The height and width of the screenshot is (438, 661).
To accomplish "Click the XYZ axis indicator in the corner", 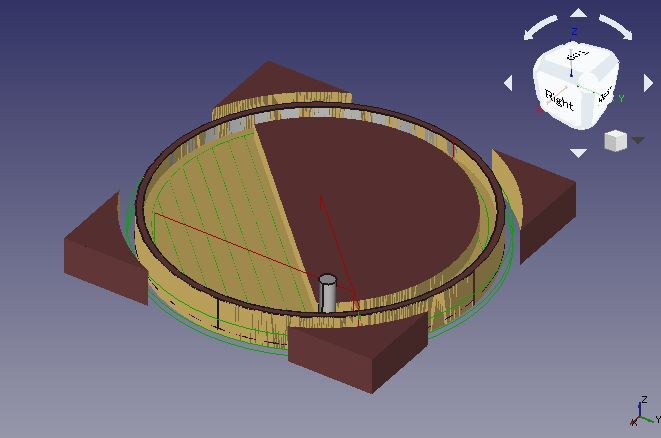I will pyautogui.click(x=640, y=412).
